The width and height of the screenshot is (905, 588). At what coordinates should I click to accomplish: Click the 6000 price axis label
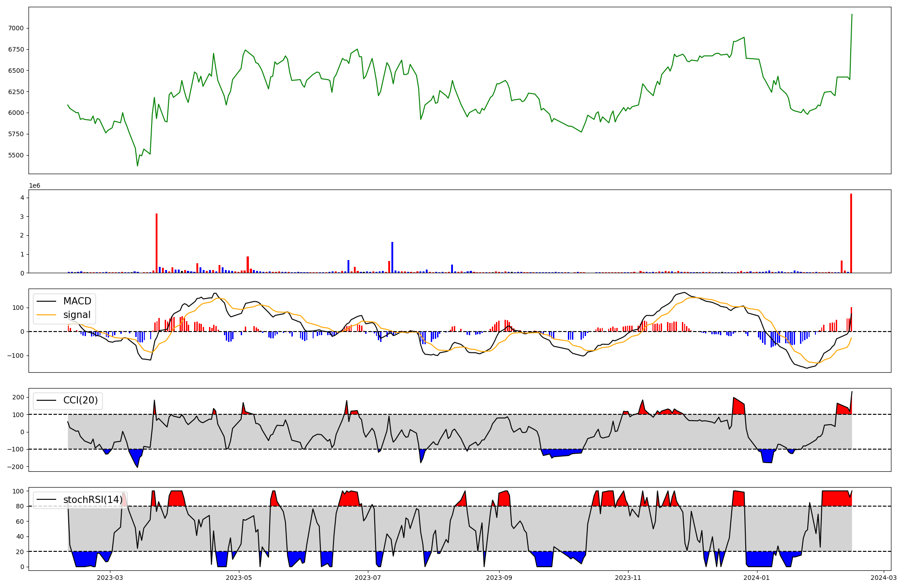(16, 113)
